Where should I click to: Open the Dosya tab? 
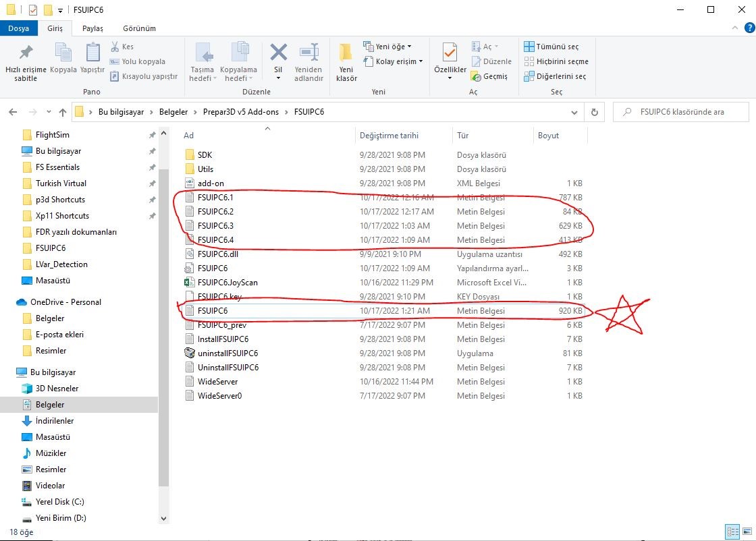[18, 28]
